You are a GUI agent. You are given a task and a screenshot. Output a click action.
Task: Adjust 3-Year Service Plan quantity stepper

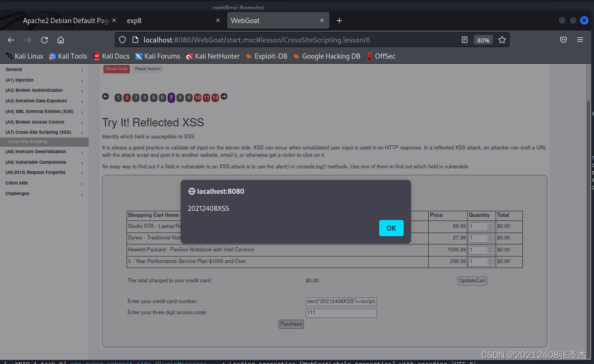click(x=491, y=262)
